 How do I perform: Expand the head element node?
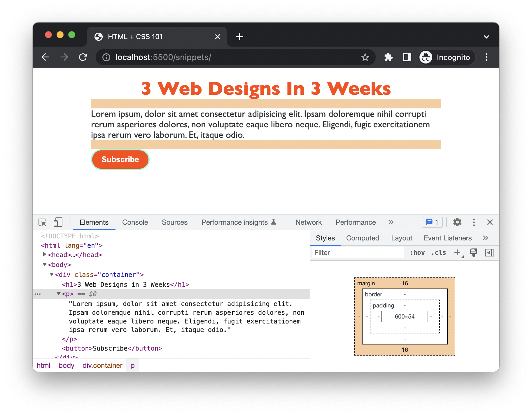[x=45, y=254]
